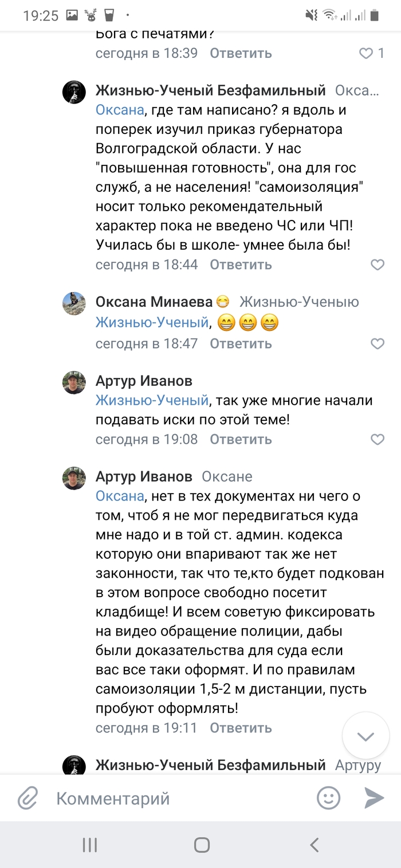Open top Жизнью-Ученый Безфамильный profile name
Screen dimensions: 401x868
click(x=210, y=90)
